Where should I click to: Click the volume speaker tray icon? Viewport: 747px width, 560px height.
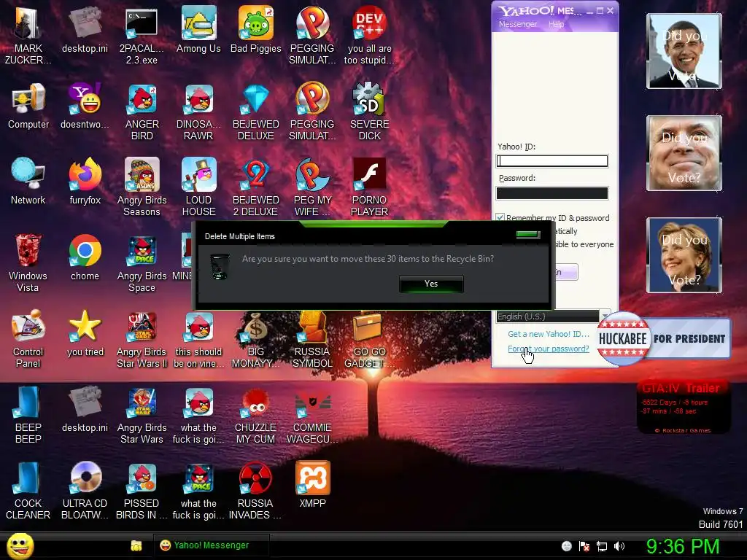619,546
